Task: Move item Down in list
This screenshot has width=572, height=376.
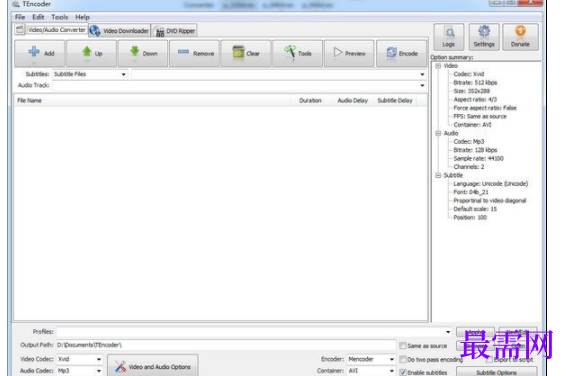Action: pos(143,53)
